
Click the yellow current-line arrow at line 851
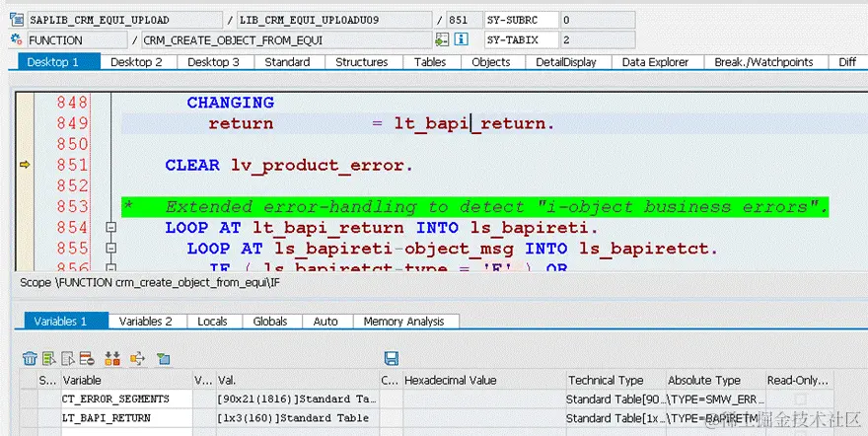[25, 165]
